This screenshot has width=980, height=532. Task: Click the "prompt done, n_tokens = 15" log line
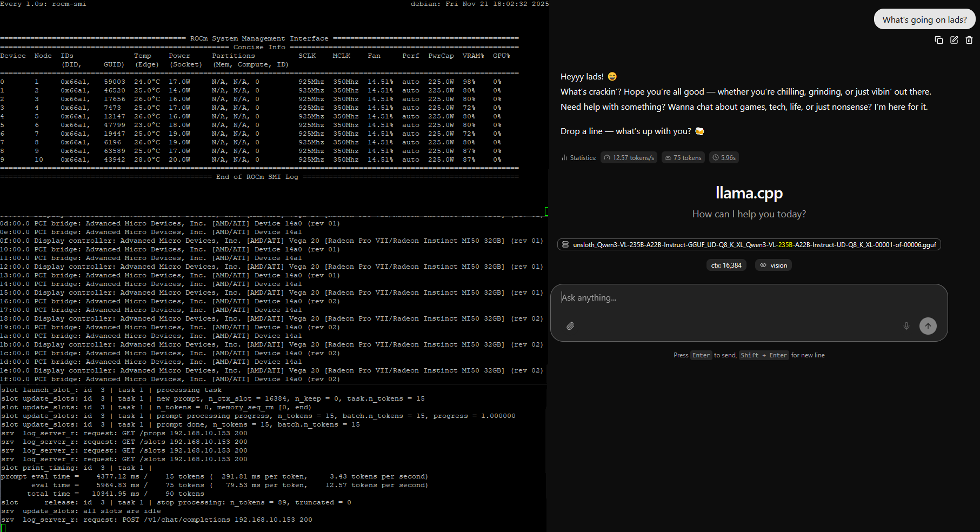click(x=181, y=424)
